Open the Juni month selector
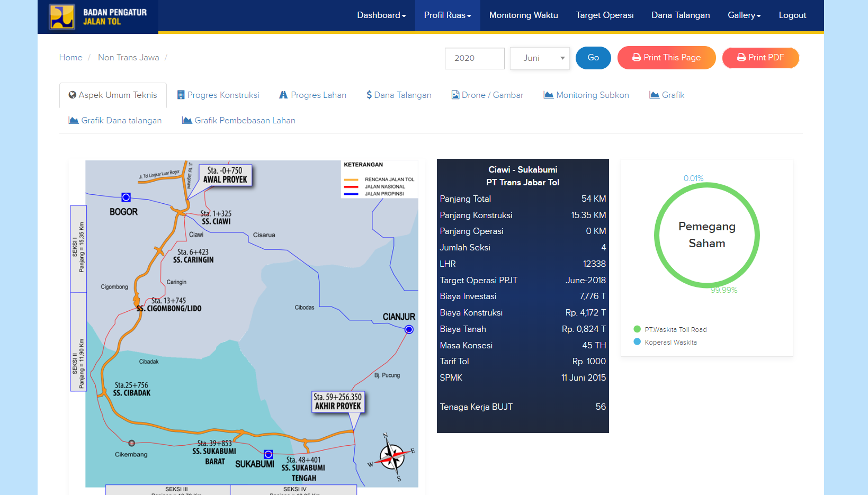This screenshot has width=868, height=495. (539, 58)
